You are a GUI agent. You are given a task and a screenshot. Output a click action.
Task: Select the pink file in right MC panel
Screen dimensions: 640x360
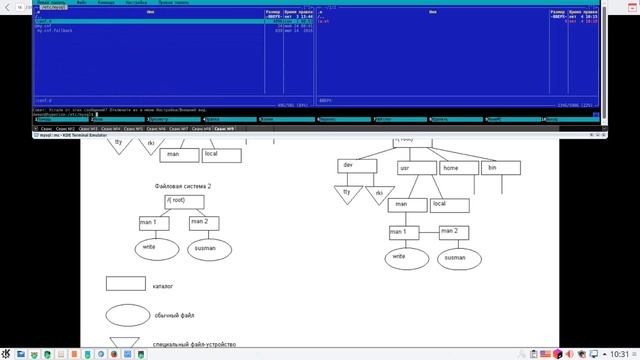324,21
